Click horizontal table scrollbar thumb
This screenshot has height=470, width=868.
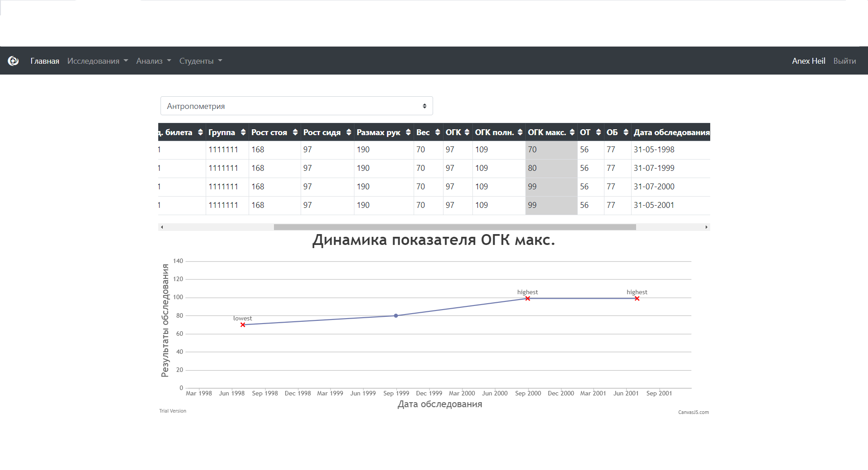455,227
